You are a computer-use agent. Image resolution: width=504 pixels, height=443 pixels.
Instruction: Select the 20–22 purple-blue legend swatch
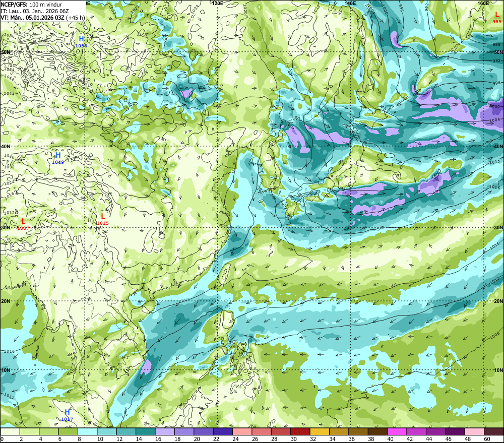[204, 432]
